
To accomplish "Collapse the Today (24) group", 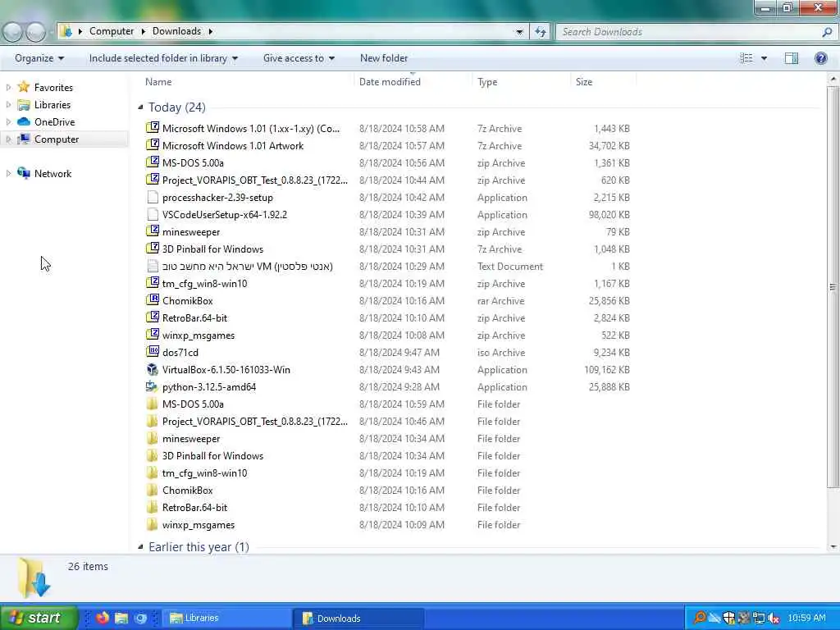I will click(x=140, y=107).
